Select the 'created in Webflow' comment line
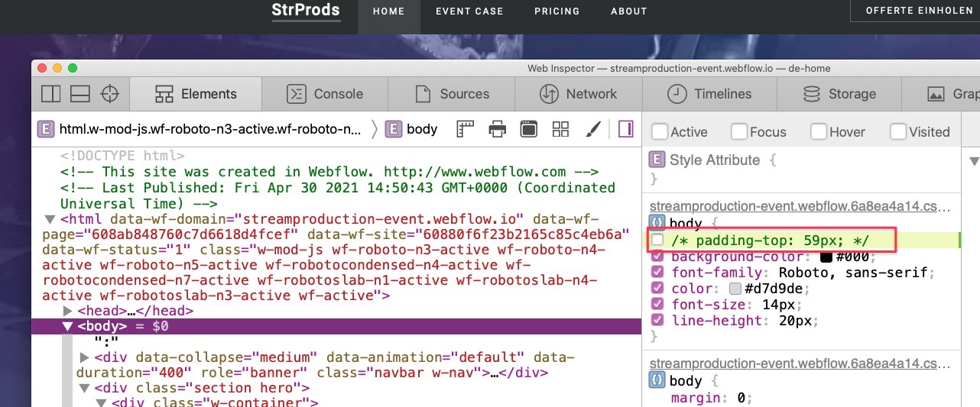This screenshot has height=407, width=980. pos(329,172)
